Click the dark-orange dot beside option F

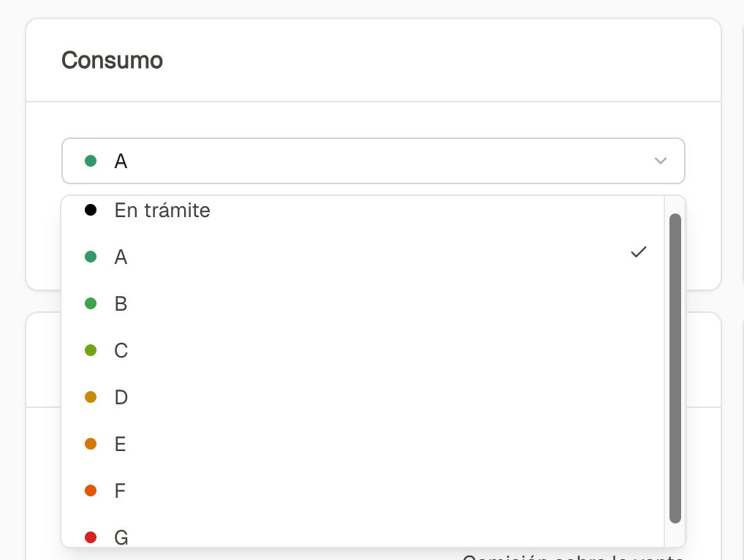pyautogui.click(x=91, y=491)
